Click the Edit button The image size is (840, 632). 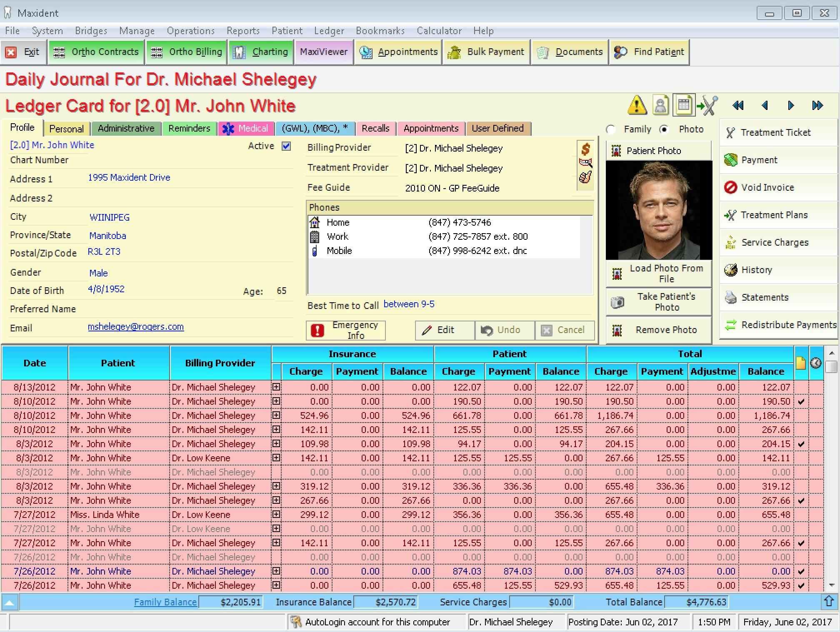441,331
